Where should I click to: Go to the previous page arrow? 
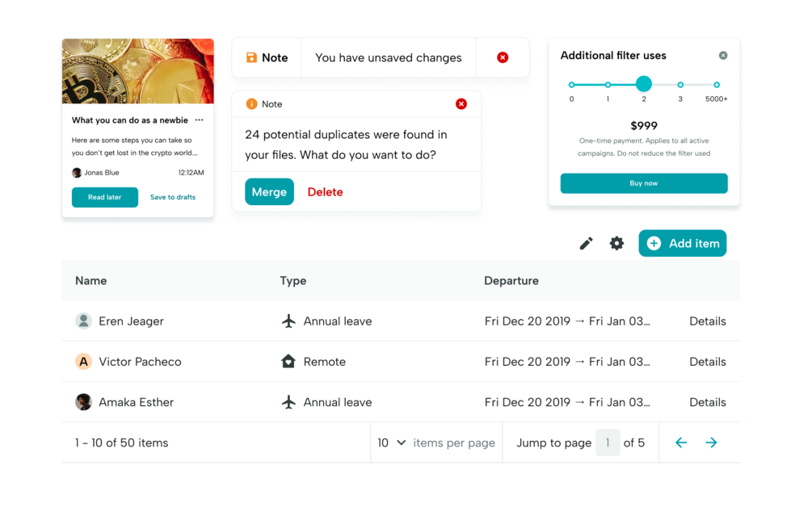coord(681,443)
